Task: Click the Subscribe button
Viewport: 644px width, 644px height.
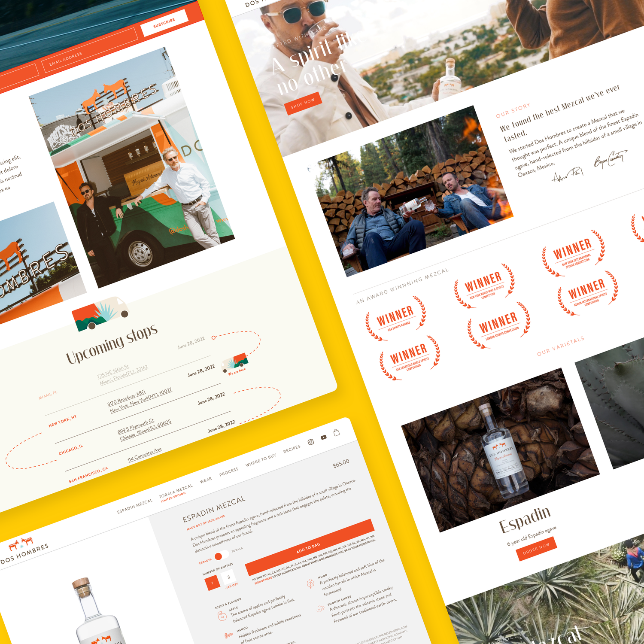Action: (x=164, y=23)
